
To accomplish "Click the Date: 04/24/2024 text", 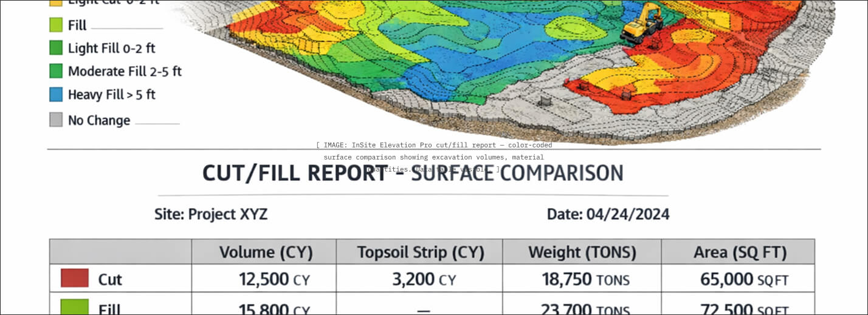I will point(608,214).
